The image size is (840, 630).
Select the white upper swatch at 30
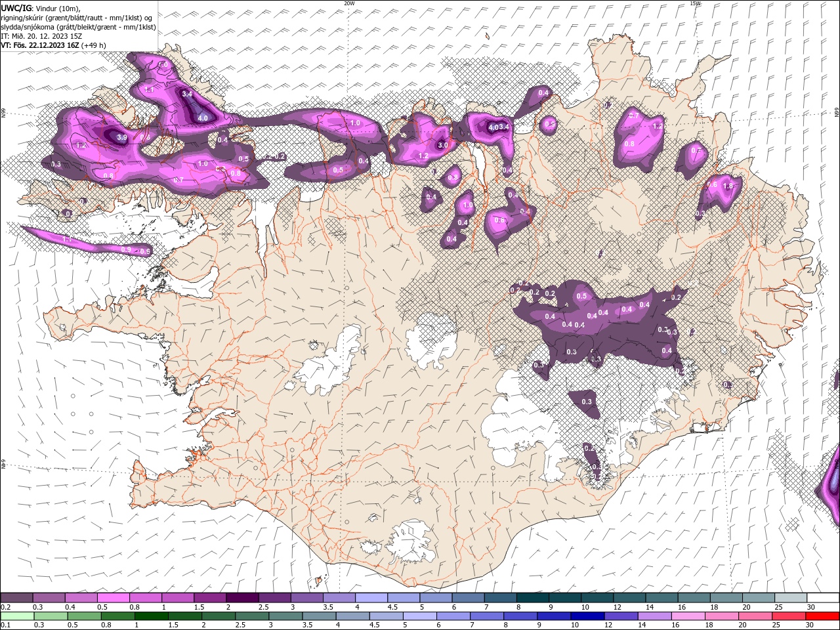click(824, 598)
